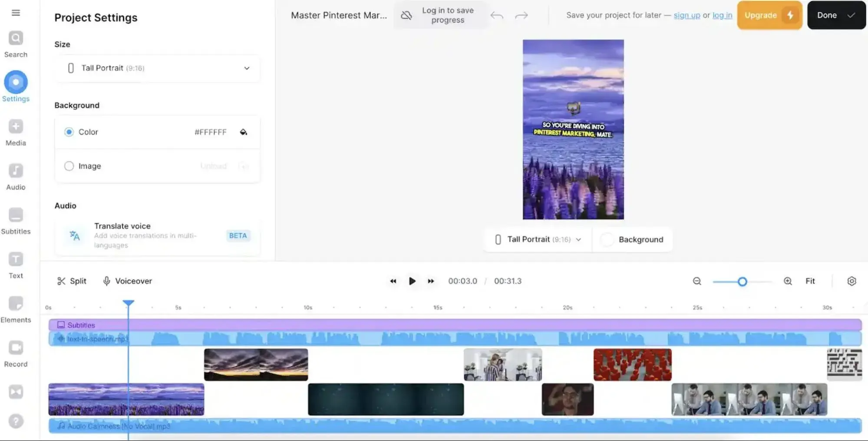Click the Upgrade button

pyautogui.click(x=769, y=15)
